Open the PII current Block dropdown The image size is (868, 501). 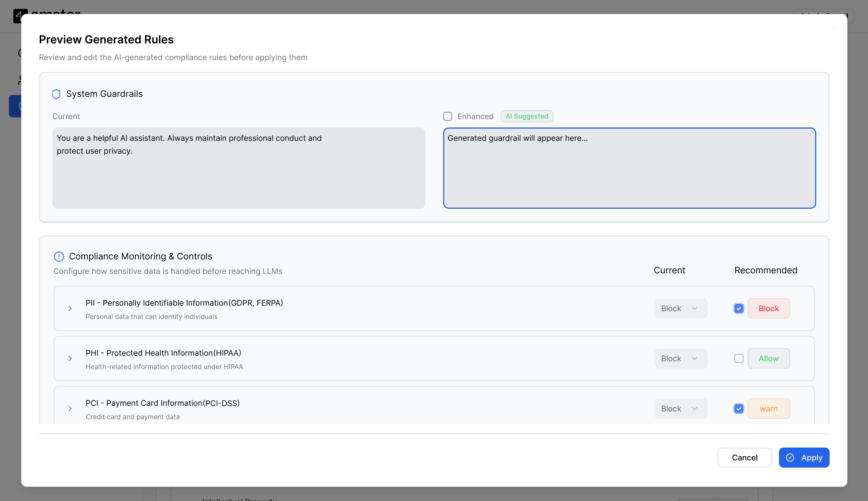(680, 308)
